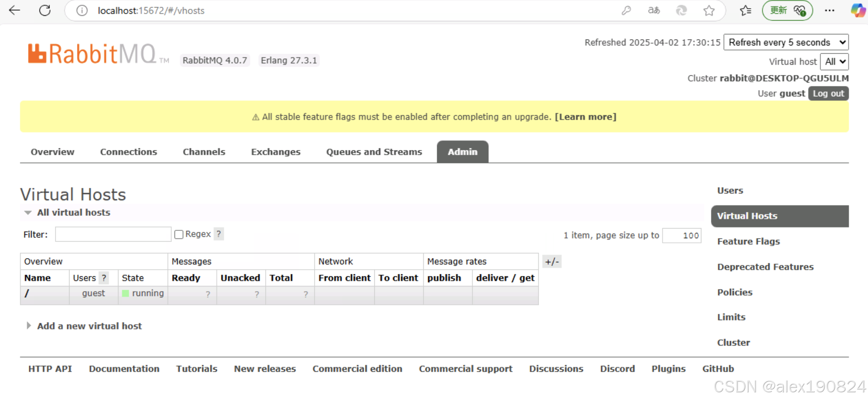The image size is (868, 401).
Task: Reload the page with the refresh icon
Action: click(x=45, y=10)
